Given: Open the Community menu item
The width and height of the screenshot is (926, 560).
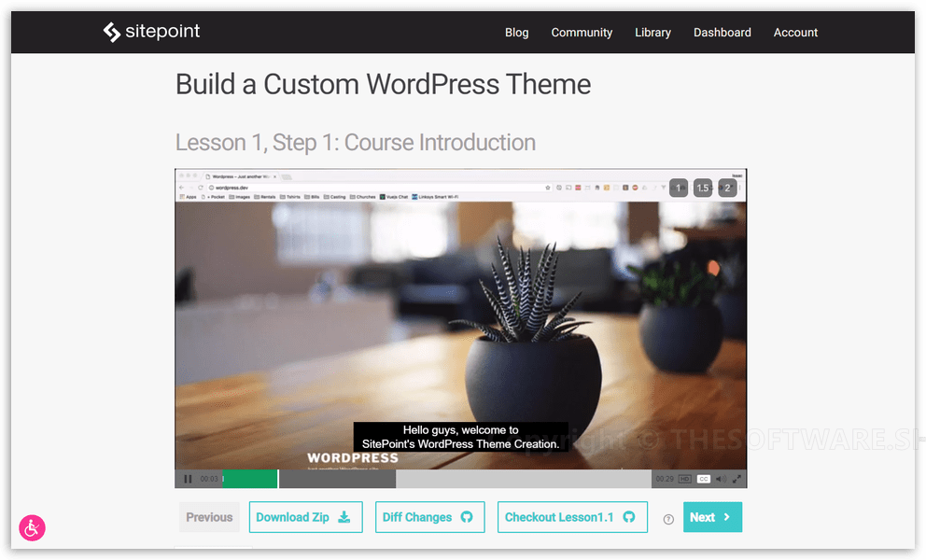Looking at the screenshot, I should pos(582,33).
